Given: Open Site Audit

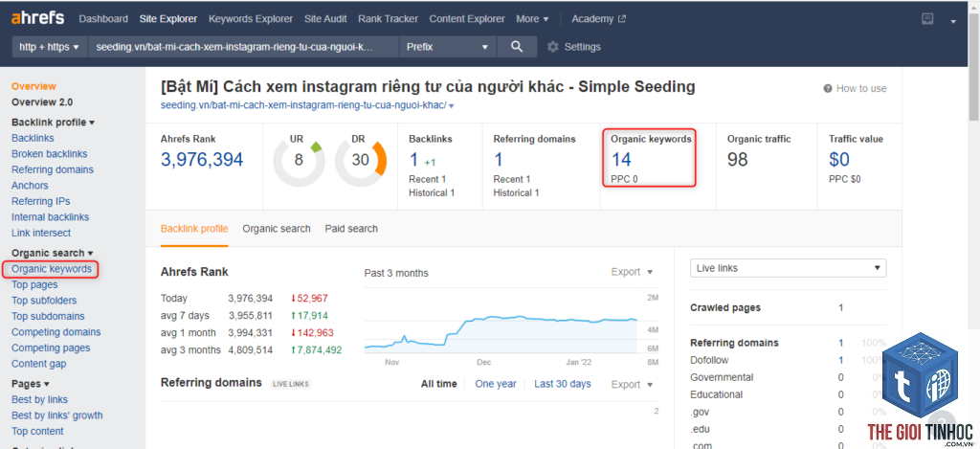Looking at the screenshot, I should click(325, 19).
